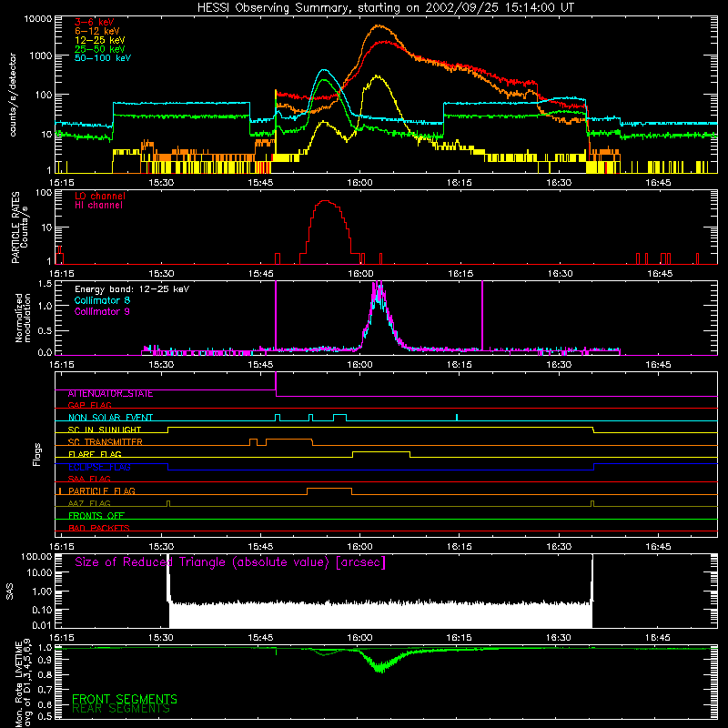Viewport: 728px width, 728px height.
Task: Click the A47_FLAG label
Action: tap(89, 503)
